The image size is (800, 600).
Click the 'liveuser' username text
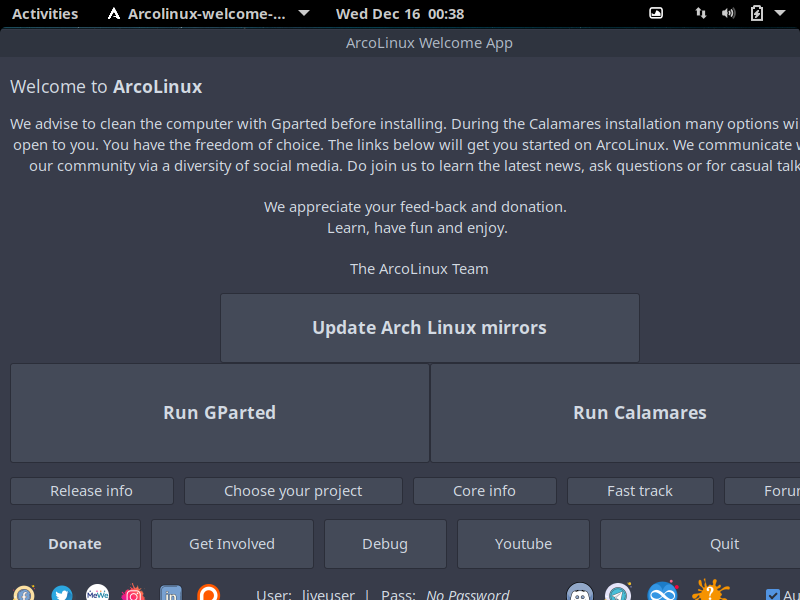329,595
